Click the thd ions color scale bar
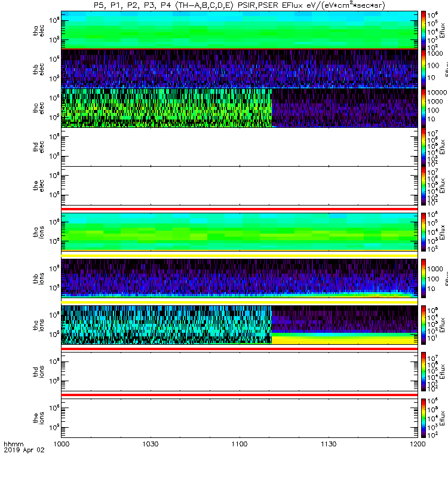Image resolution: width=448 pixels, height=478 pixels. (424, 372)
